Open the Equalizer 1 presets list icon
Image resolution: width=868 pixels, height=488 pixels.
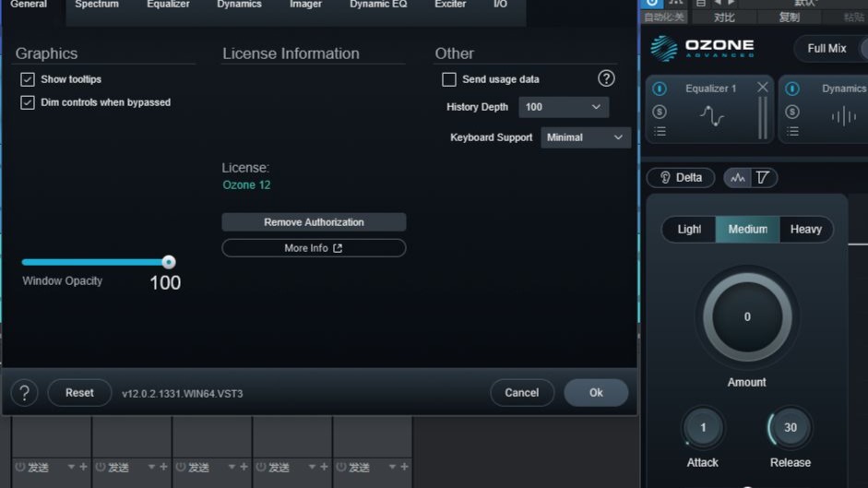[660, 132]
